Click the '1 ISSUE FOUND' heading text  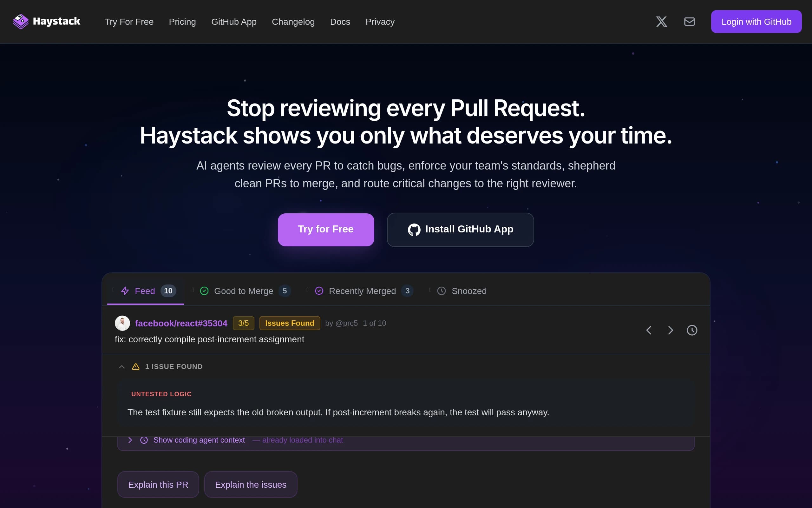click(174, 366)
